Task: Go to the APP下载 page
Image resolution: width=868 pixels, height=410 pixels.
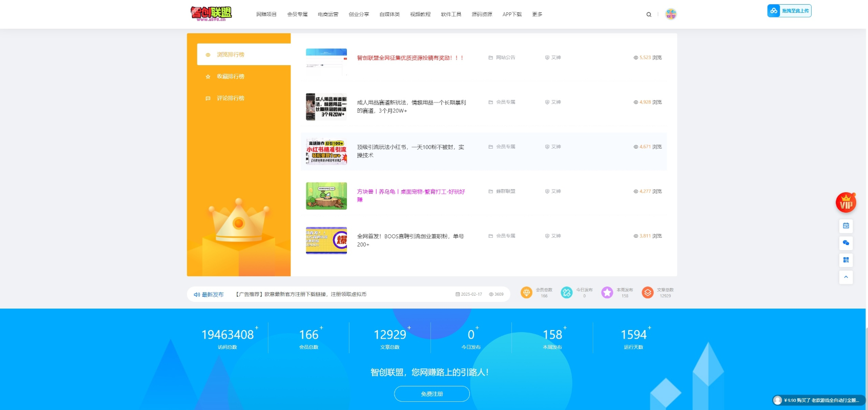Action: 512,14
